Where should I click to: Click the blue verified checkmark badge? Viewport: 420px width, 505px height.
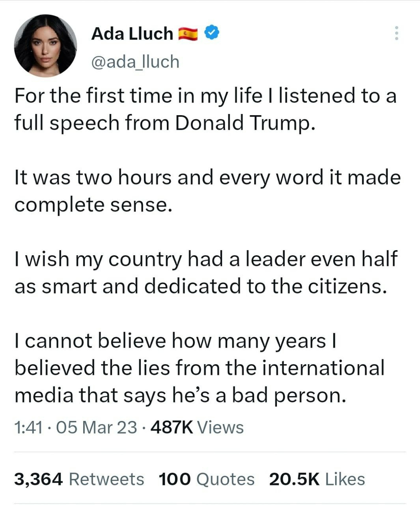211,33
